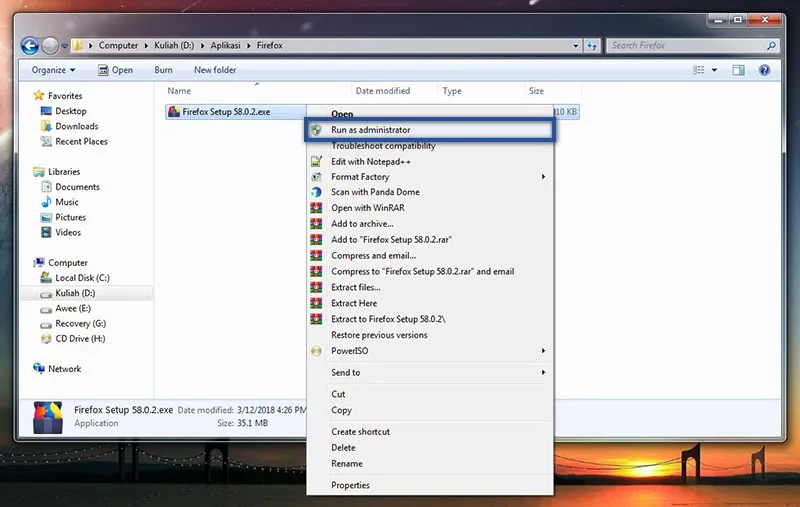Click Burn in the toolbar
The width and height of the screenshot is (800, 507).
pos(163,70)
